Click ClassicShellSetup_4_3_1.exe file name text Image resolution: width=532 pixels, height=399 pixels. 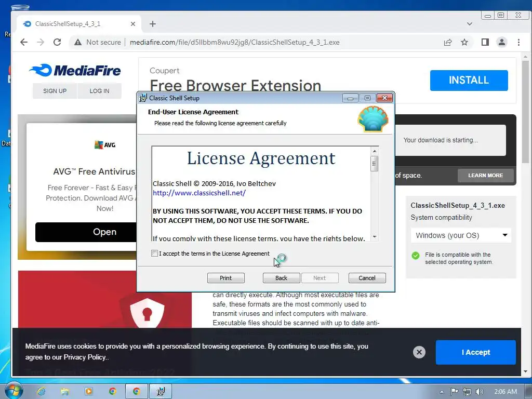tap(458, 206)
